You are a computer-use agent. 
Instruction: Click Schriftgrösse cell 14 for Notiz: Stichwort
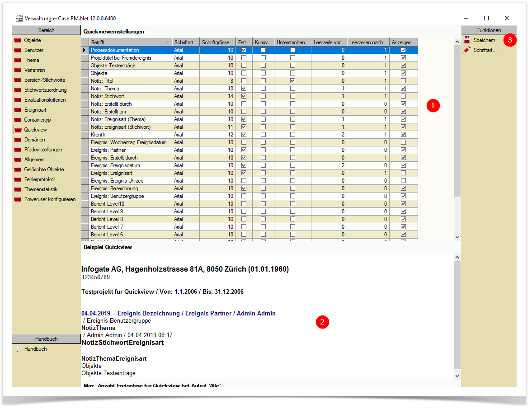click(217, 96)
